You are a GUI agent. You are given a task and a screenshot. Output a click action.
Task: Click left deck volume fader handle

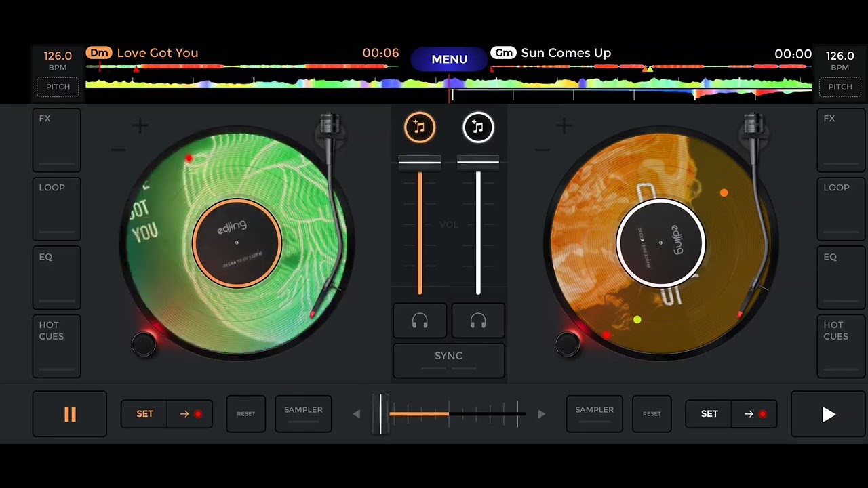coord(420,162)
